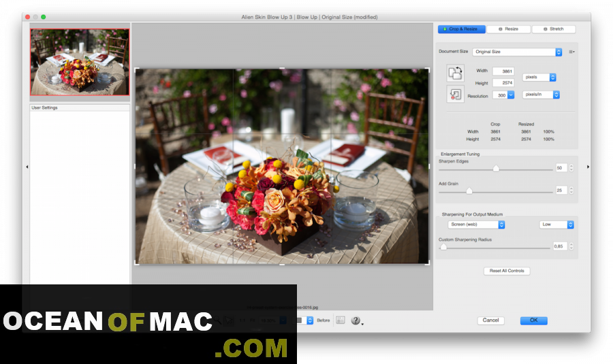Click the top-left crop corner handle
The width and height of the screenshot is (613, 364).
136,69
